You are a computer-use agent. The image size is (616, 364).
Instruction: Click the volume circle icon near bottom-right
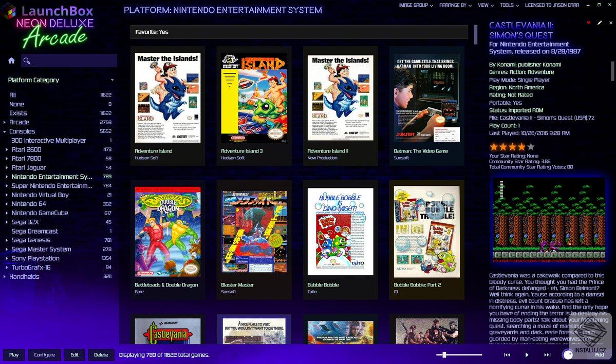569,354
